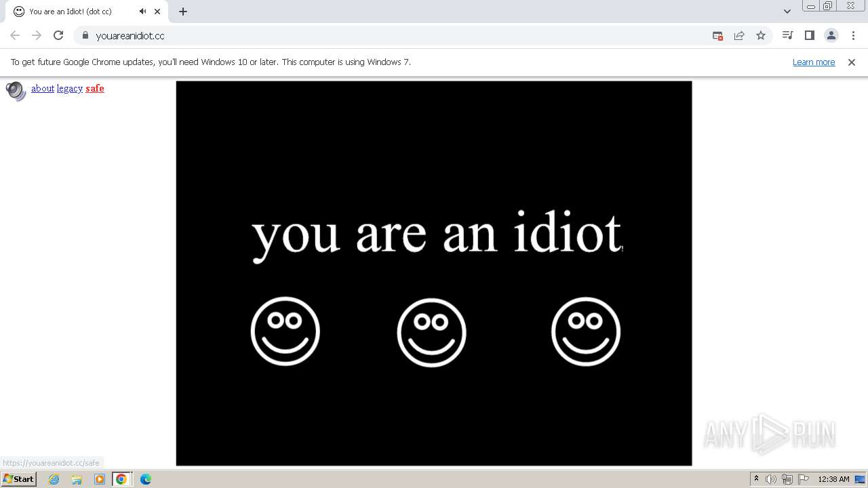Screen dimensions: 868x488
Task: Open the about link
Action: pos(43,88)
